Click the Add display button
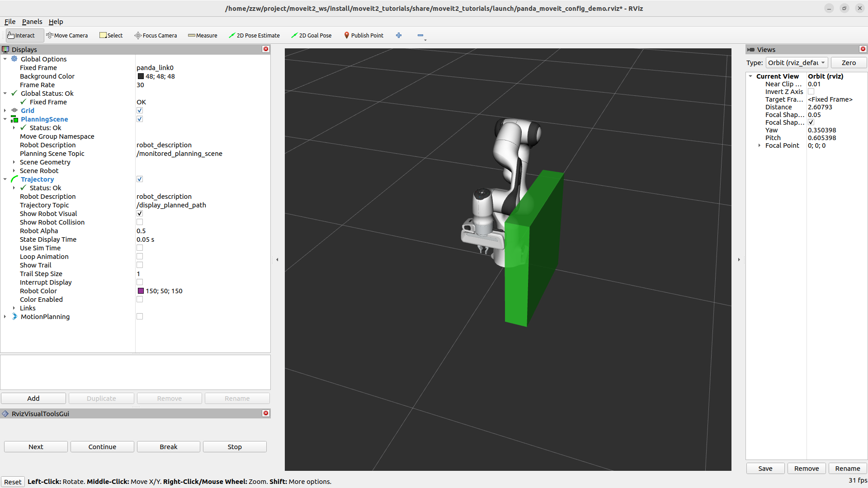The height and width of the screenshot is (488, 868). coord(33,398)
